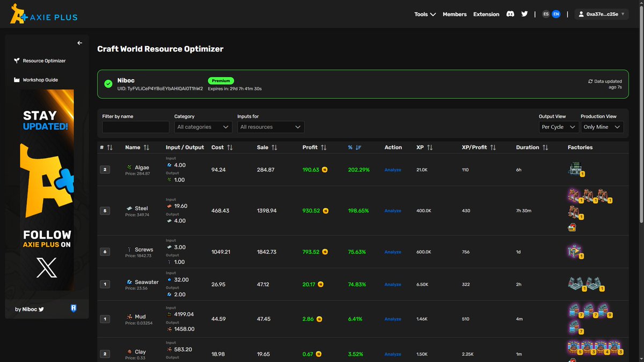644x362 pixels.
Task: Sort by Duration column arrows
Action: 545,147
